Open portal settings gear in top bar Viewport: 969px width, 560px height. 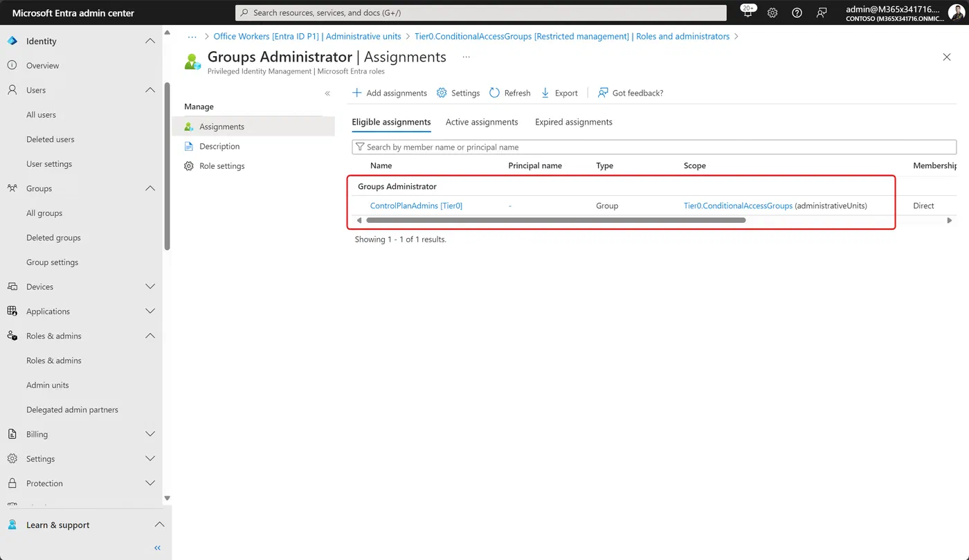[772, 12]
